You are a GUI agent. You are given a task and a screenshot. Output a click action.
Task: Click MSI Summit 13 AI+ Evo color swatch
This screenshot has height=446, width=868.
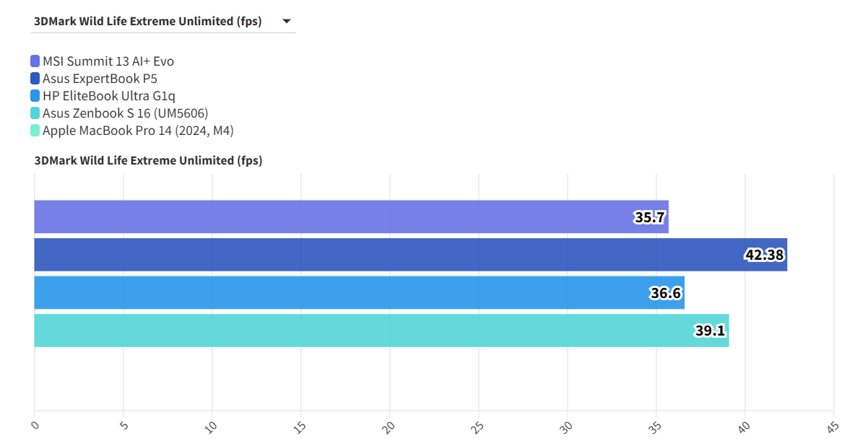coord(35,61)
